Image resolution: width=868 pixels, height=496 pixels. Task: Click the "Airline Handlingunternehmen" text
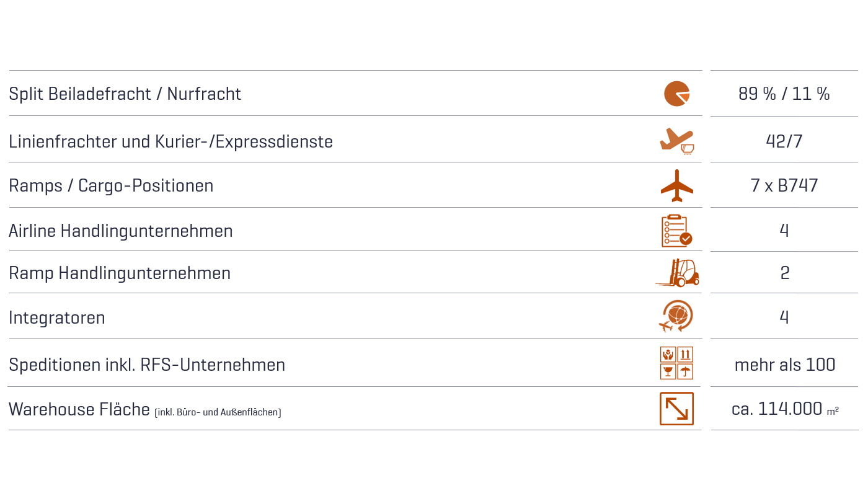coord(121,231)
